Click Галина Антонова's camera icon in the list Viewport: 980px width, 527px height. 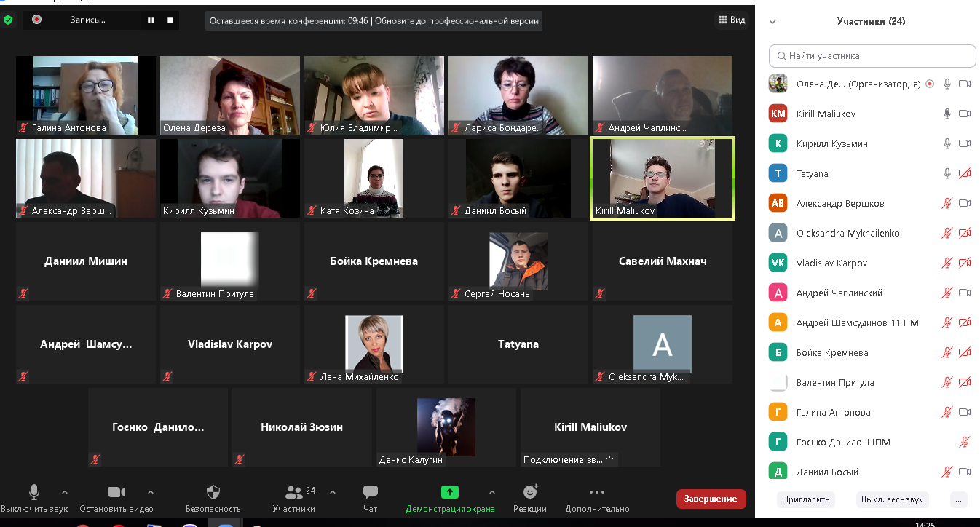965,413
